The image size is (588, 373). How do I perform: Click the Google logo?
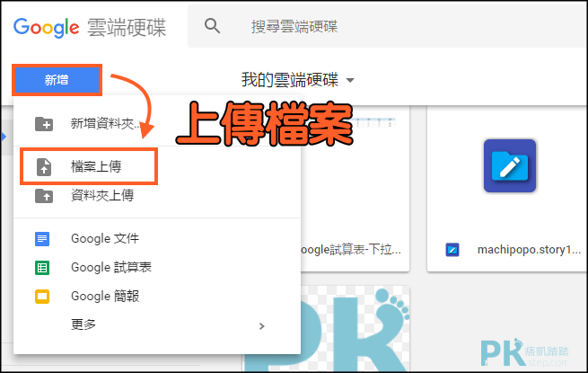46,28
